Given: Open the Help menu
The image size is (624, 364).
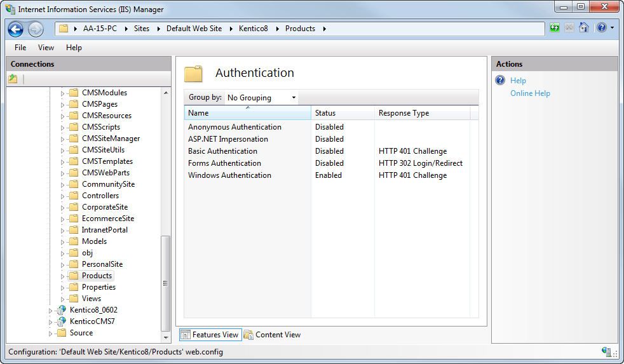Looking at the screenshot, I should [x=74, y=48].
